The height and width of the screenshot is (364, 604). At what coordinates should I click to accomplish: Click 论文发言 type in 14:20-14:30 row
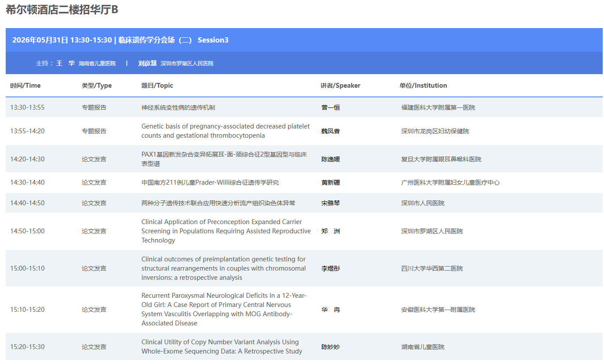click(94, 159)
